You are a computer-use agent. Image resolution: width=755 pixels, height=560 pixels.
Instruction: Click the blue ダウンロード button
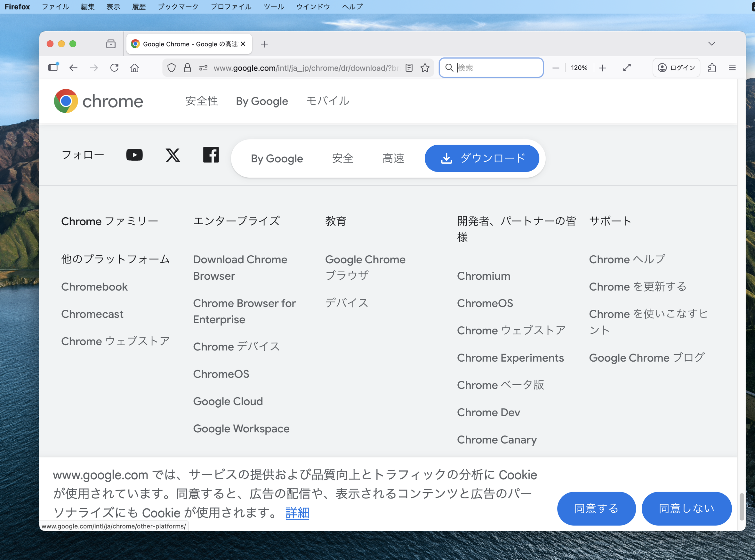point(482,158)
